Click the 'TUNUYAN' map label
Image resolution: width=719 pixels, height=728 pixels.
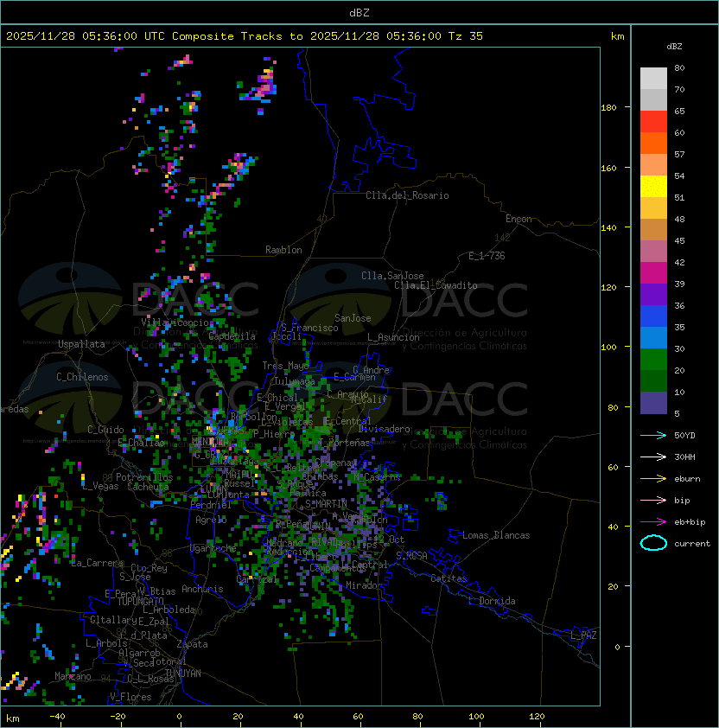(183, 674)
